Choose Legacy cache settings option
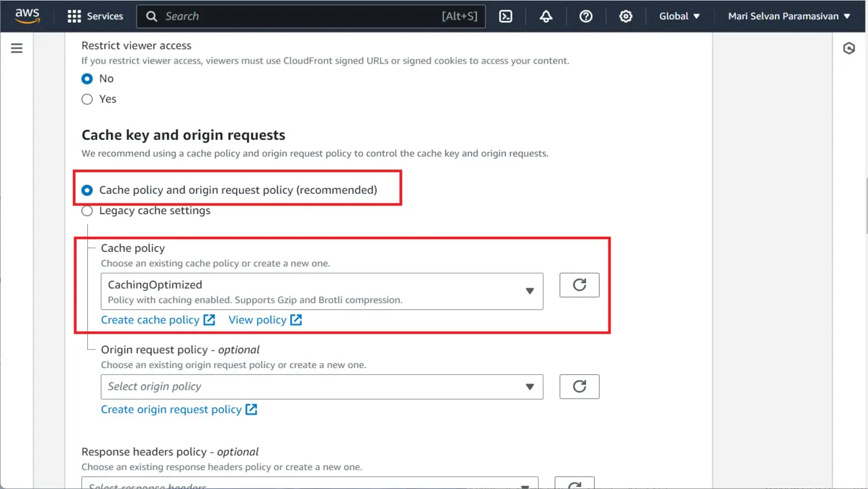The height and width of the screenshot is (489, 868). pos(87,211)
